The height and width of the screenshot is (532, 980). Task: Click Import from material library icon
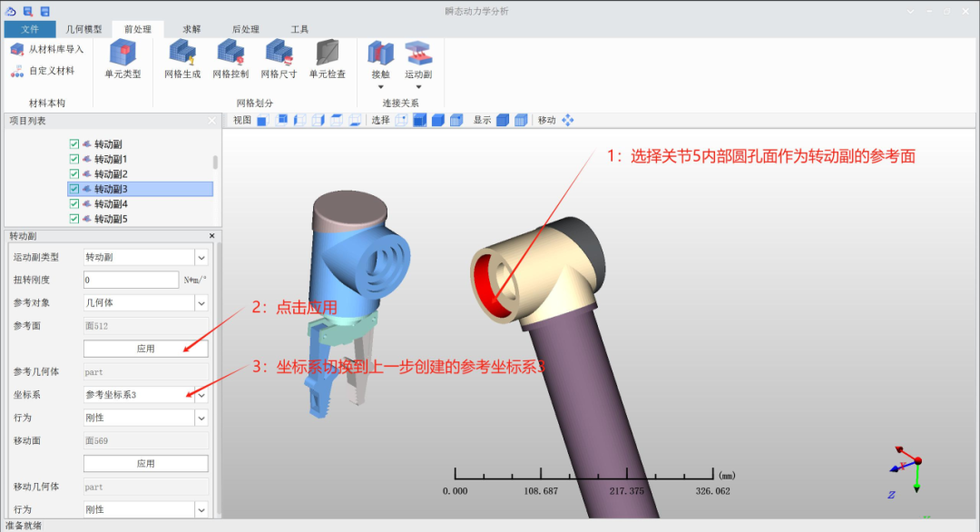pos(17,49)
